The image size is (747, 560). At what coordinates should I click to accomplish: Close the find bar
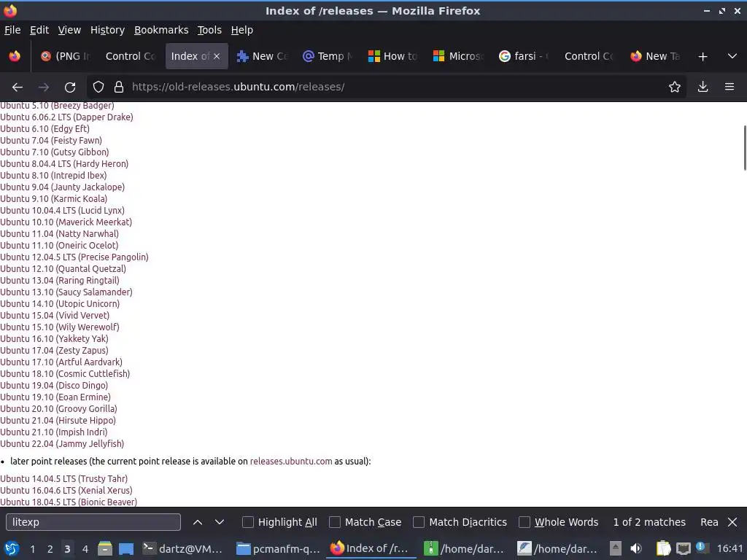click(732, 522)
